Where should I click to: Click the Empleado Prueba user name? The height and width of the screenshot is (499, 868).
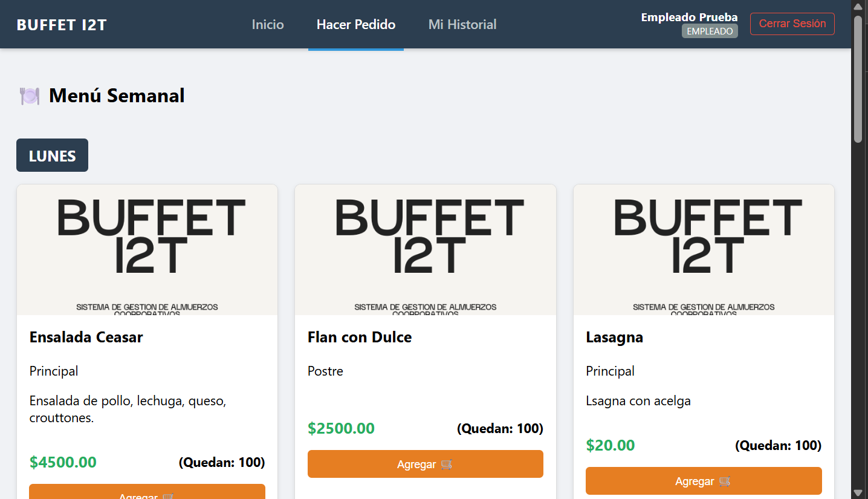(689, 18)
